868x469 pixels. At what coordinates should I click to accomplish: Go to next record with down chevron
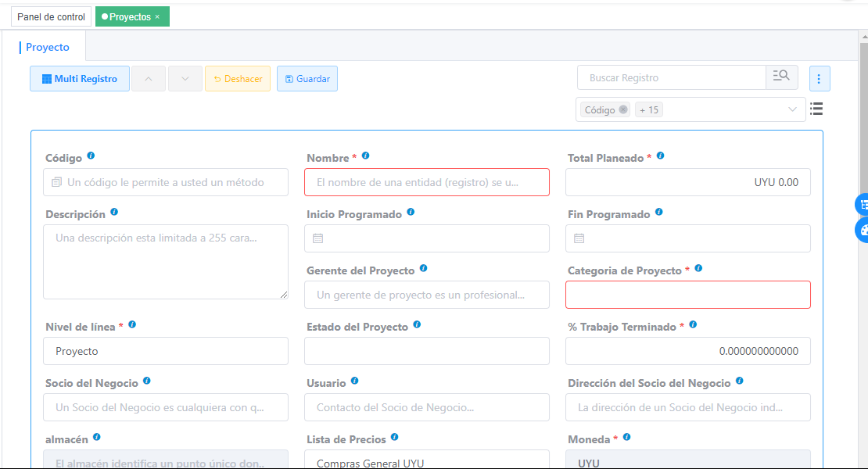pos(185,79)
